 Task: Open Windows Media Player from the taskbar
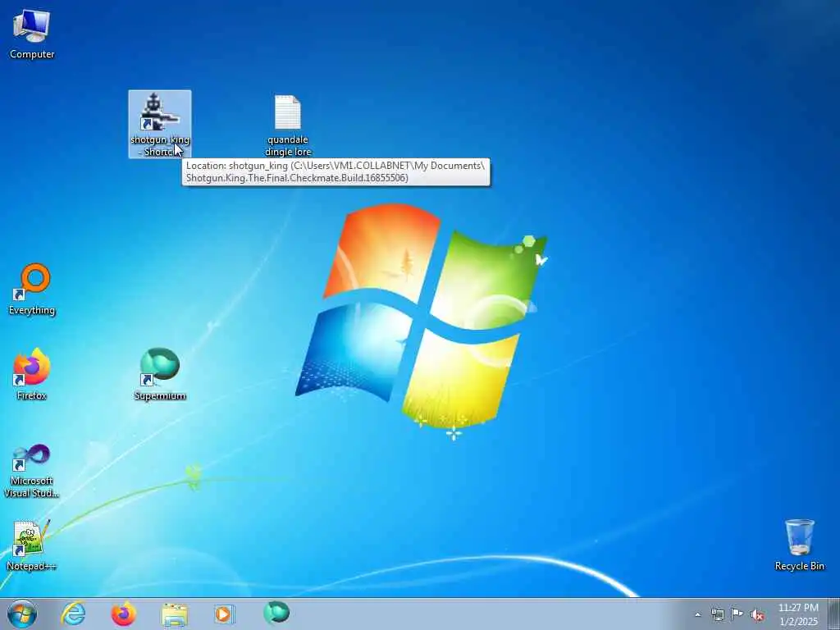[x=225, y=614]
